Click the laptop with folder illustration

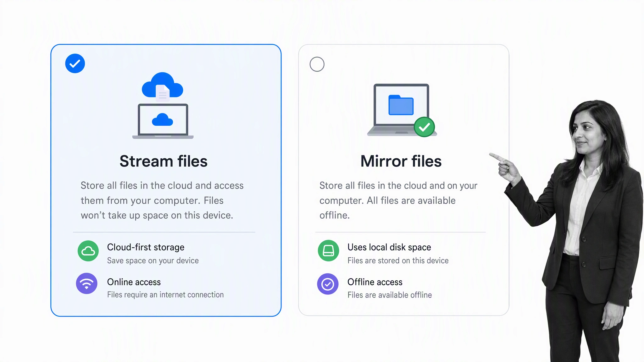402,110
